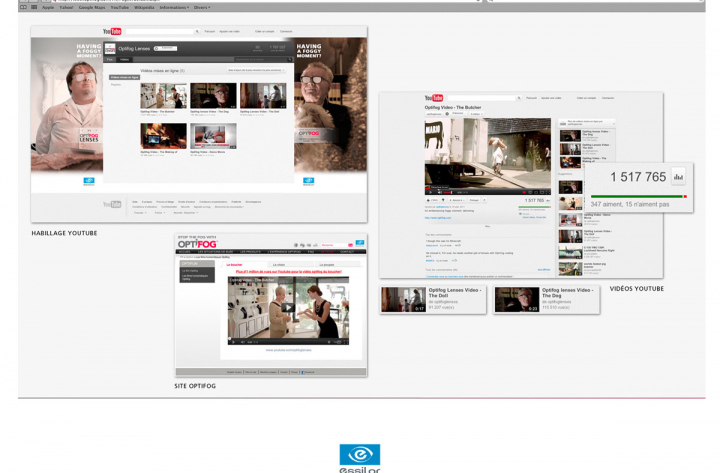Open 'Optifog Lenses Video - The Doll' card
720x473 pixels.
[x=433, y=300]
